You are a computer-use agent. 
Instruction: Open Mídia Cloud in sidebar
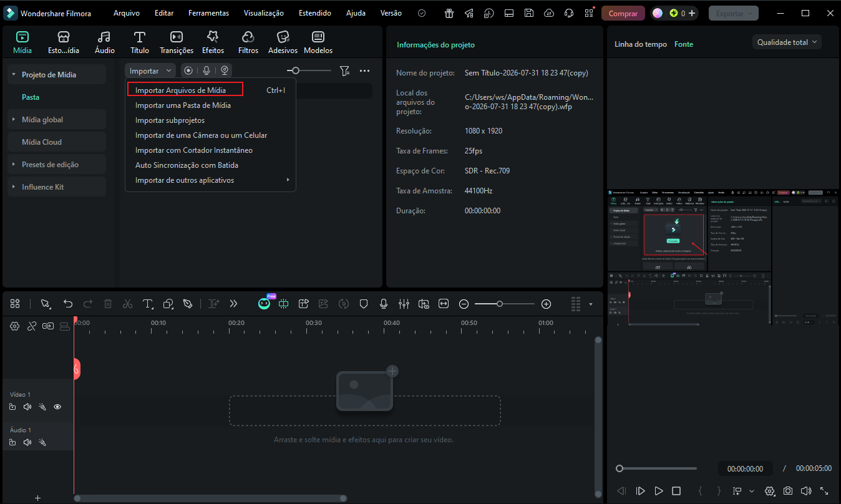pyautogui.click(x=56, y=142)
